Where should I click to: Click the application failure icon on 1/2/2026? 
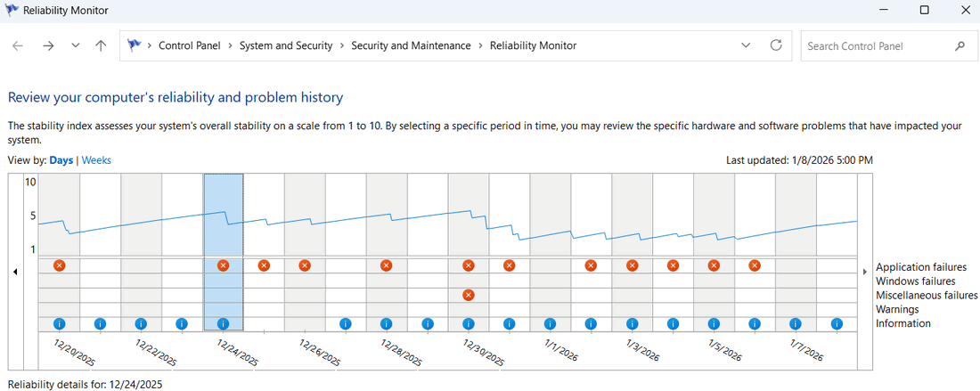coord(591,265)
